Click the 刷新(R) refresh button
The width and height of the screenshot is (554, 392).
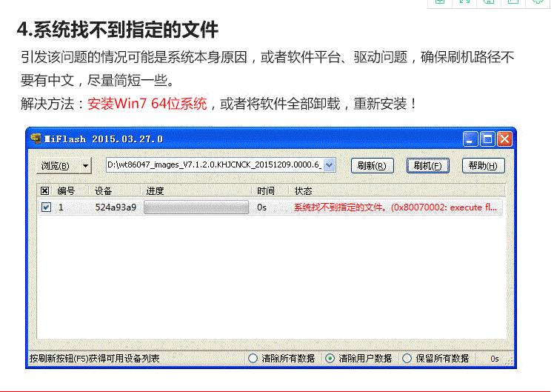372,165
